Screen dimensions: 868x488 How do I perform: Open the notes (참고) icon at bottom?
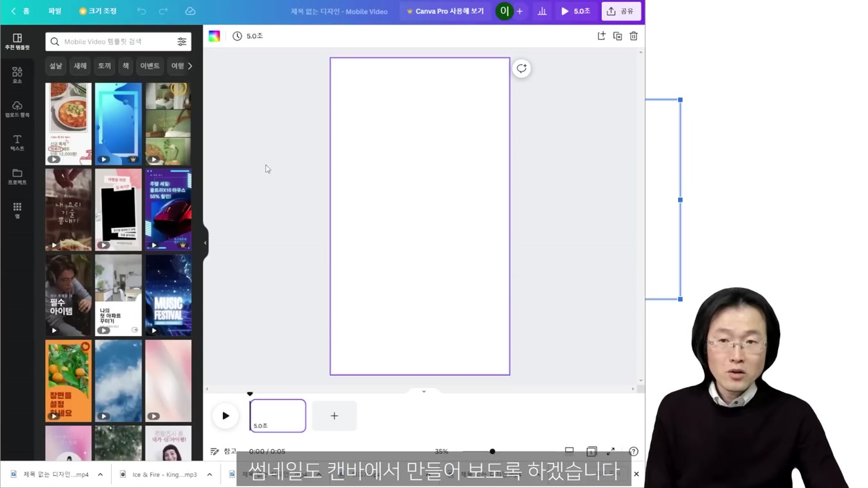(x=223, y=451)
